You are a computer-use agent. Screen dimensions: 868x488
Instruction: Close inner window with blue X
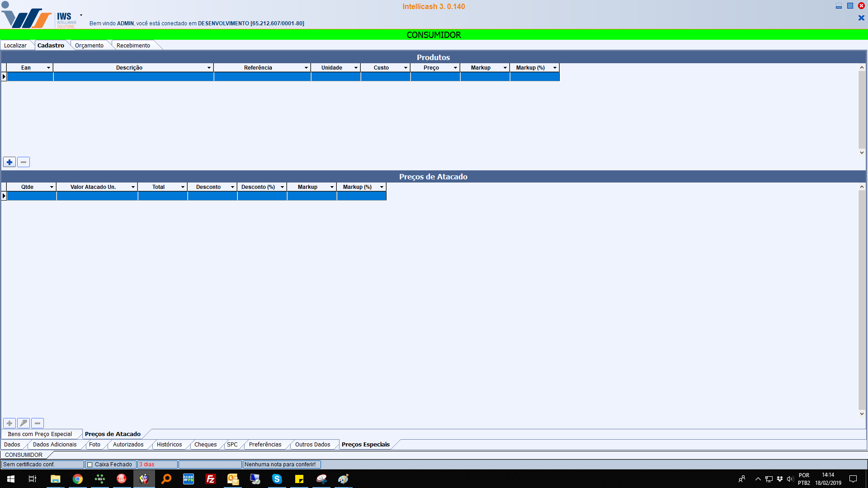861,18
